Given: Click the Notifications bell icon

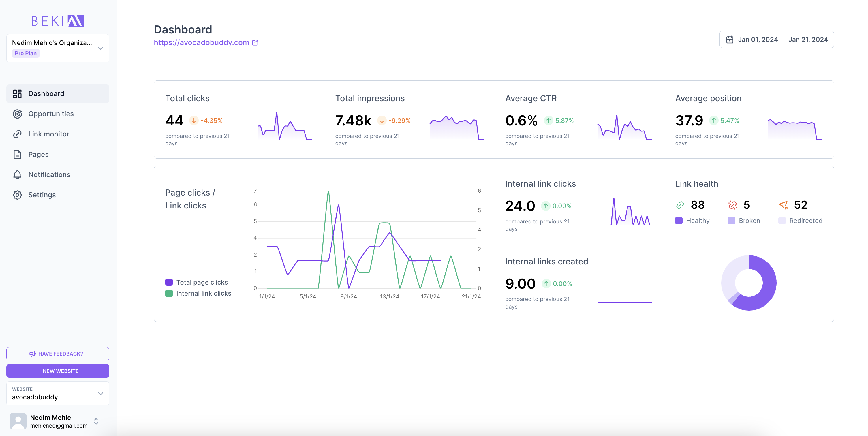Looking at the screenshot, I should click(x=17, y=175).
